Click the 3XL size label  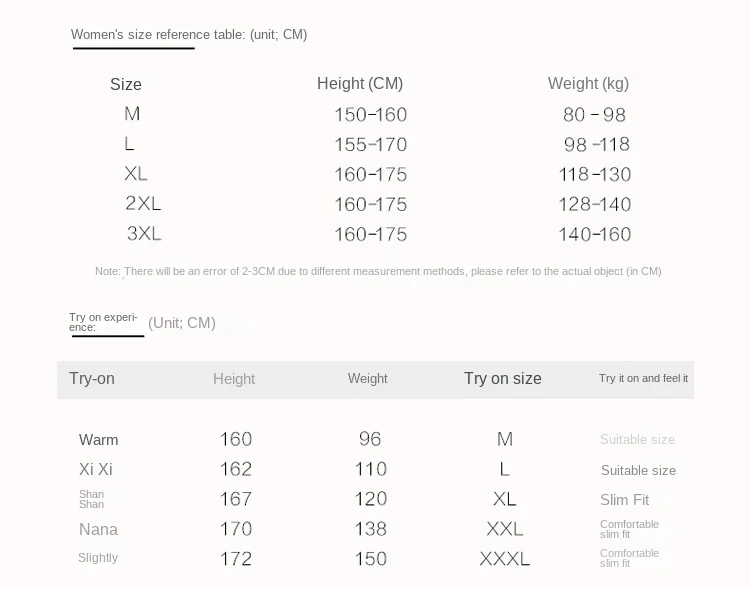144,233
